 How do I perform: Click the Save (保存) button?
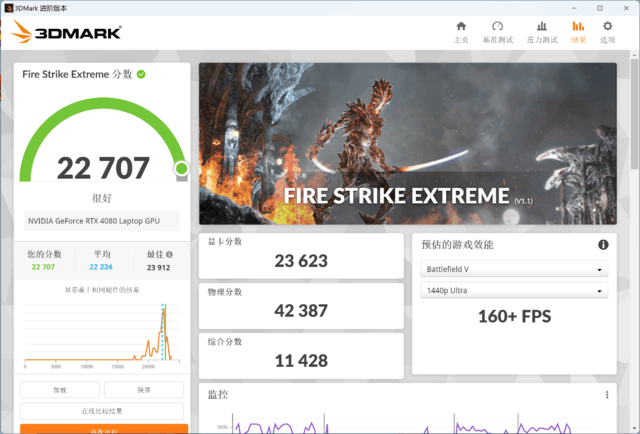tap(144, 390)
